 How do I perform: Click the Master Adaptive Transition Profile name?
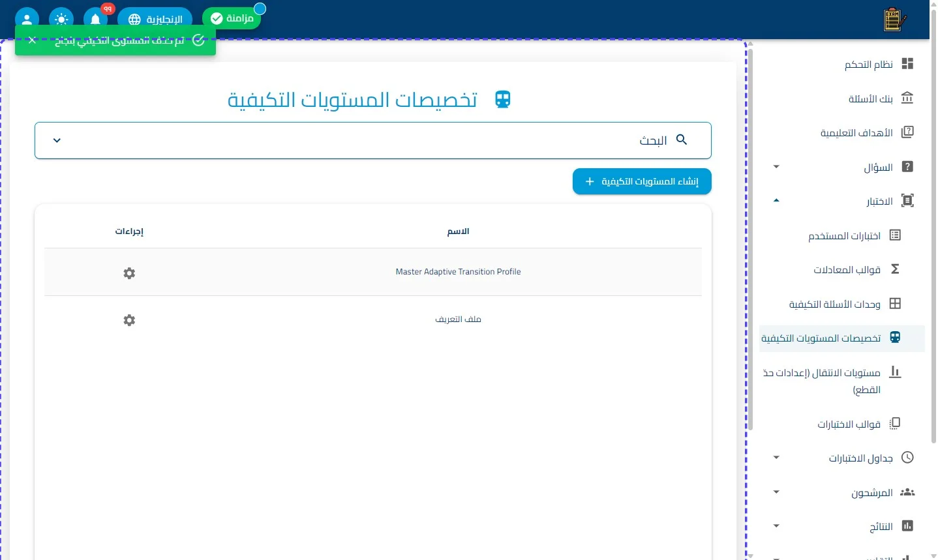(x=458, y=272)
